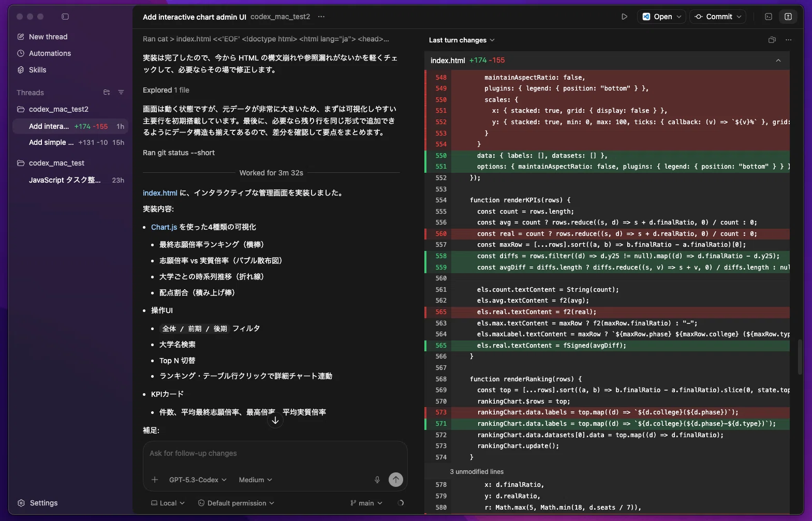Open diff panel more options ellipsis
The image size is (812, 521).
pyautogui.click(x=788, y=40)
